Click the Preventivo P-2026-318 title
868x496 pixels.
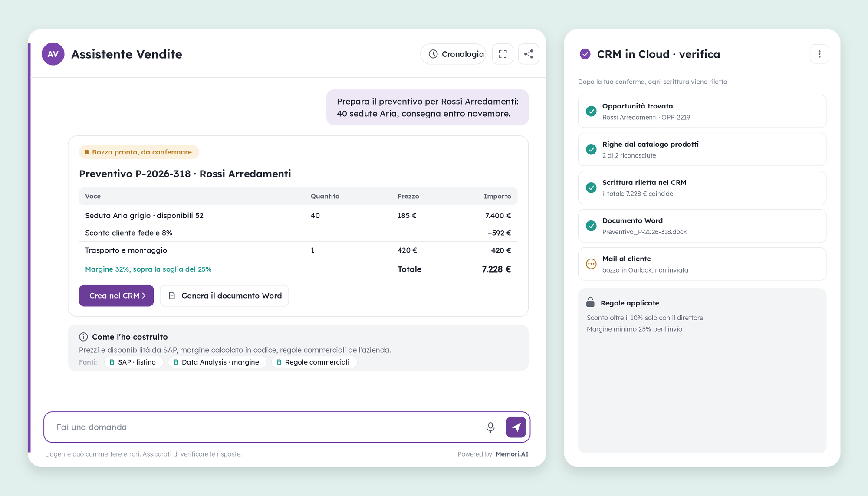185,174
